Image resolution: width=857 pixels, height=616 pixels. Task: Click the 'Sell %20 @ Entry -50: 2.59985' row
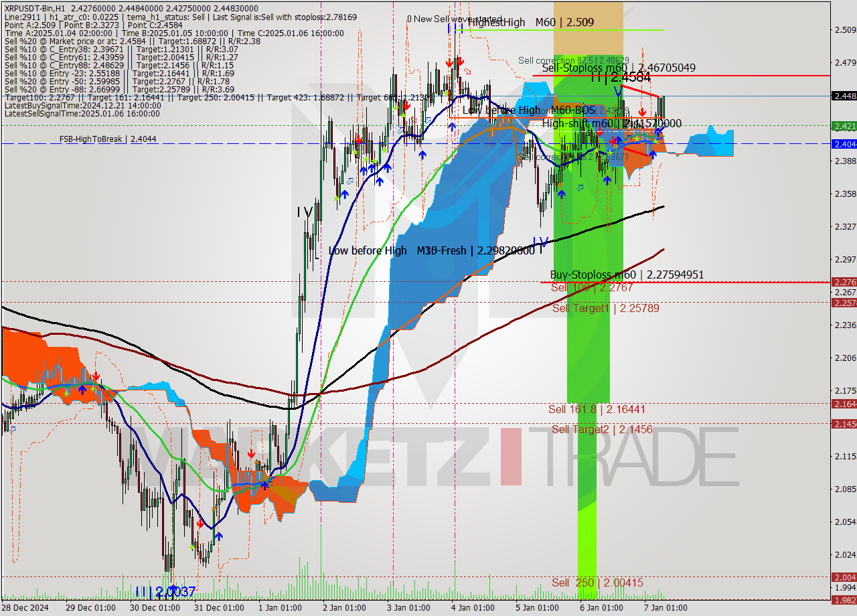point(116,81)
